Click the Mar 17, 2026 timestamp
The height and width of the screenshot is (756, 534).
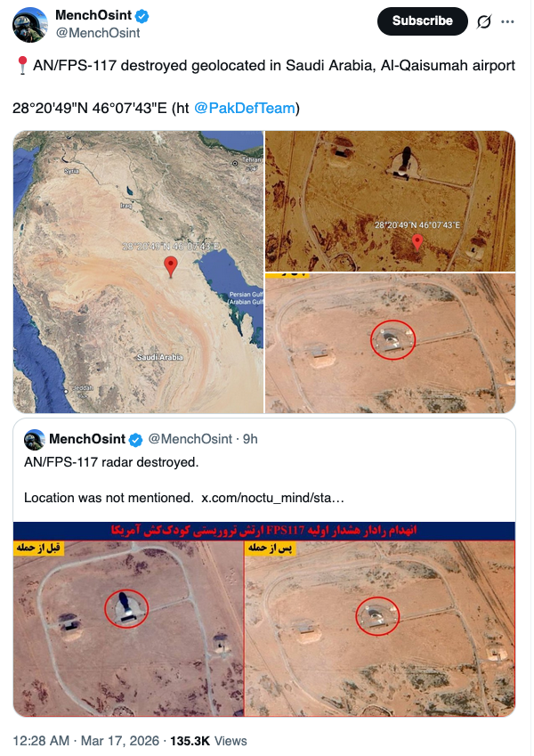pyautogui.click(x=119, y=741)
